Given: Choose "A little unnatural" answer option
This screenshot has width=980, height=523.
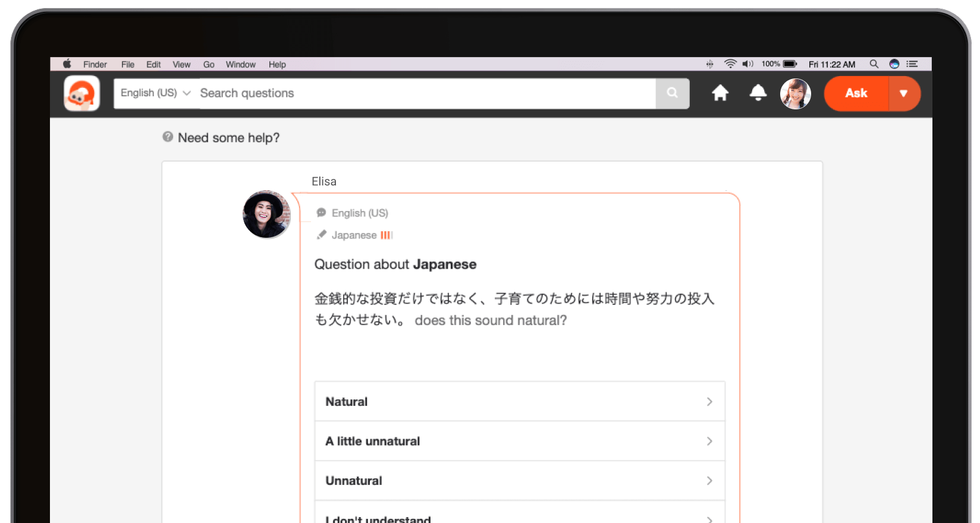Looking at the screenshot, I should click(519, 441).
